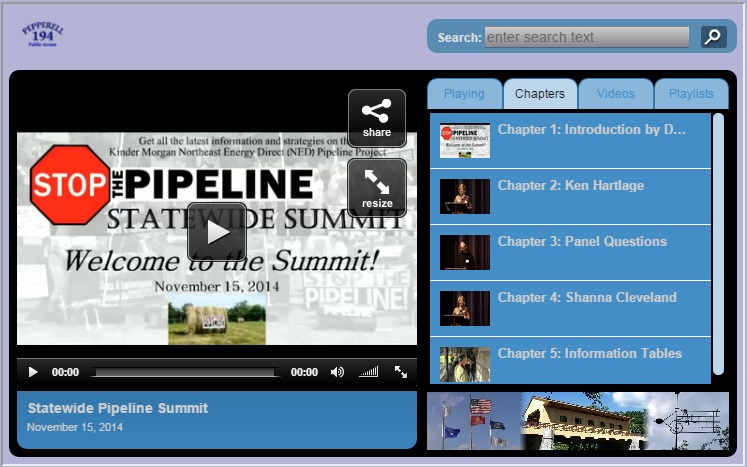Screen dimensions: 747x467
Task: Open the share overlay button
Action: 377,118
